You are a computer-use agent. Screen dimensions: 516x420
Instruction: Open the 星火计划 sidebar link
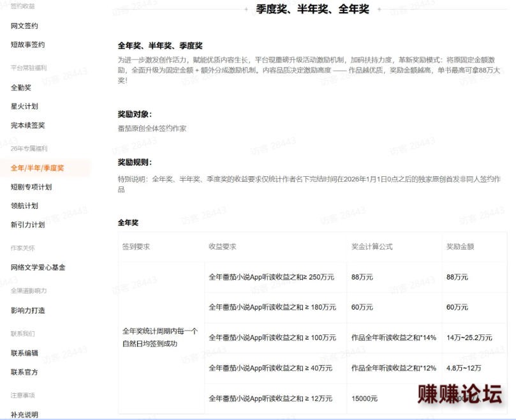click(x=24, y=106)
